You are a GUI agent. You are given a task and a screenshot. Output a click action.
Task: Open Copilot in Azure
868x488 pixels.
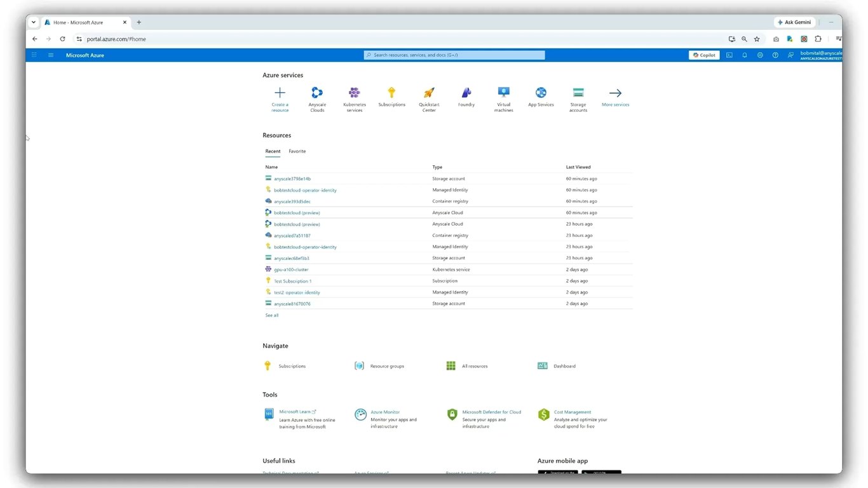(x=704, y=55)
